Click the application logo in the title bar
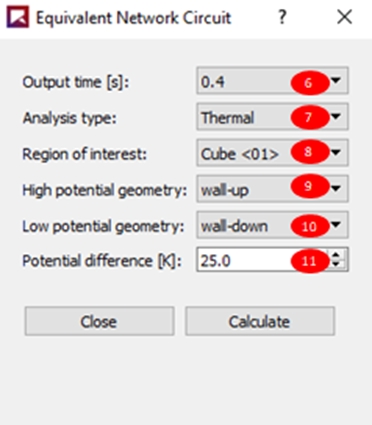Viewport: 372px width, 425px height. pyautogui.click(x=18, y=17)
